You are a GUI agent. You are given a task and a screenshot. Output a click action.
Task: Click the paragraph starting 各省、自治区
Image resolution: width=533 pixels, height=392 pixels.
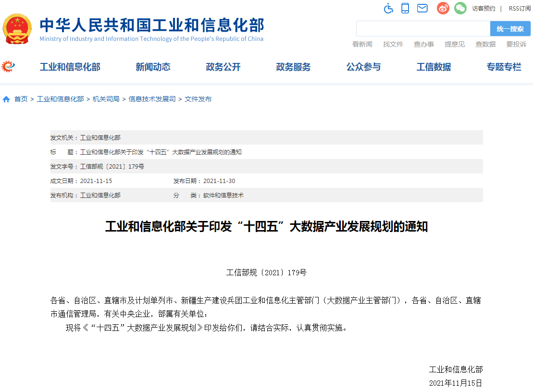266,307
